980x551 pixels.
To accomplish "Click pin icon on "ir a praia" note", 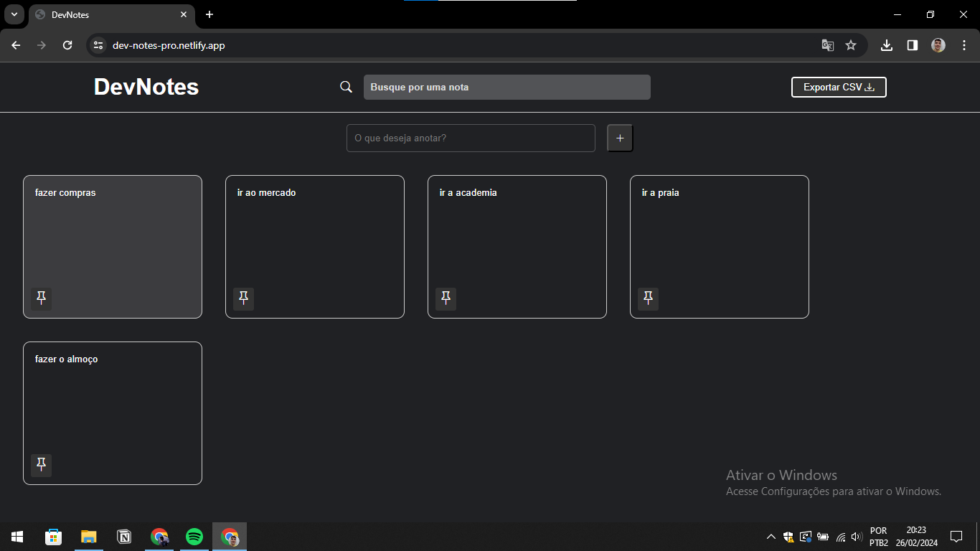I will pyautogui.click(x=649, y=298).
